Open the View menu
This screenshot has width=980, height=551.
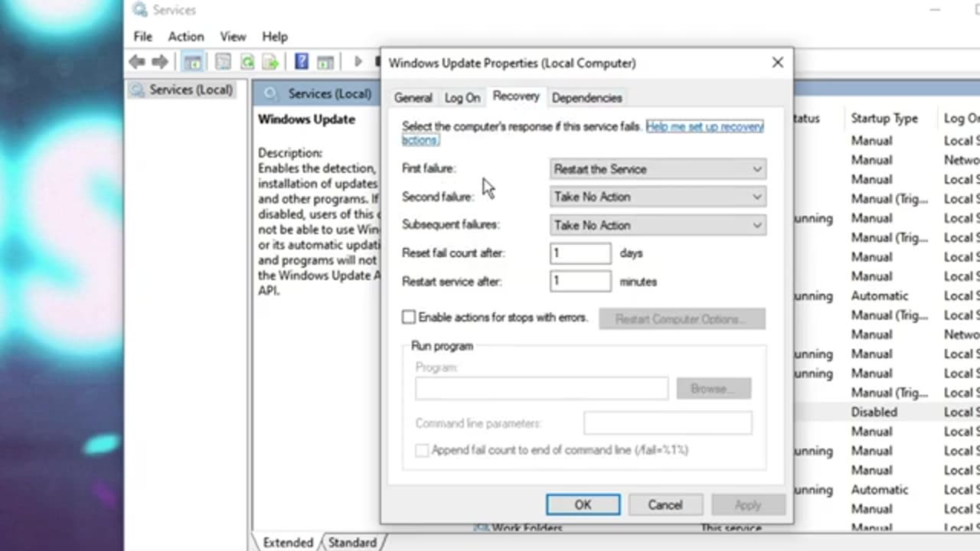[233, 36]
